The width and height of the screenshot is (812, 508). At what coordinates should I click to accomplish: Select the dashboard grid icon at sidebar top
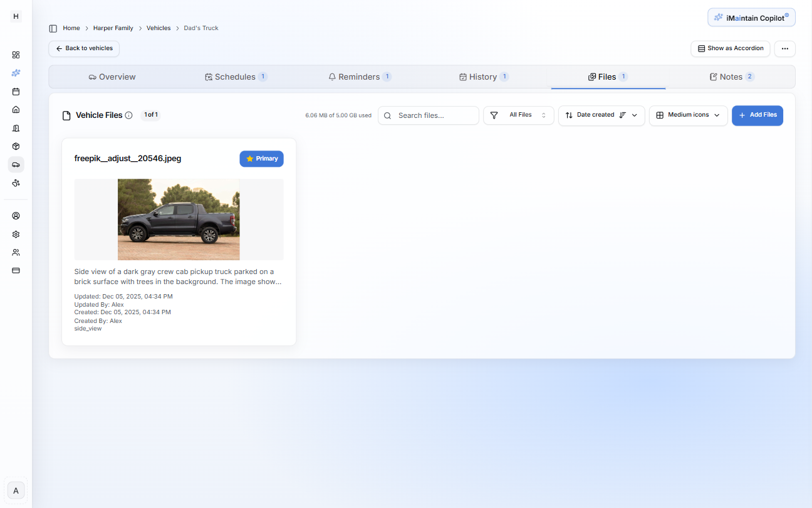[16, 55]
